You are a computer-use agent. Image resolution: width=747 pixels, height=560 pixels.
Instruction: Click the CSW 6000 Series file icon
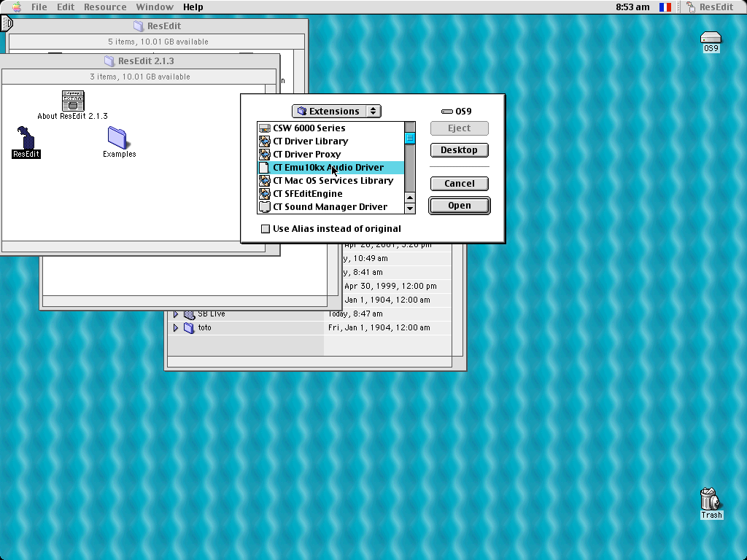click(x=264, y=128)
